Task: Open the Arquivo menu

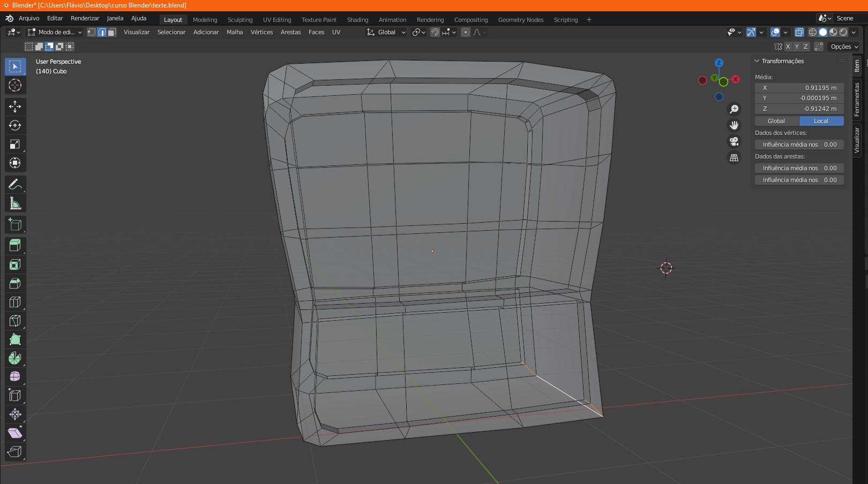Action: 29,18
